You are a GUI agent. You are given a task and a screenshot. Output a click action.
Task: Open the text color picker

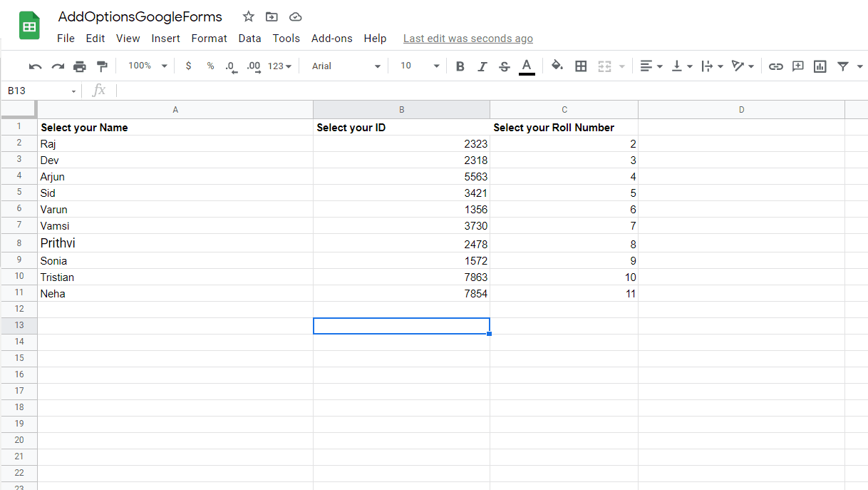(527, 66)
